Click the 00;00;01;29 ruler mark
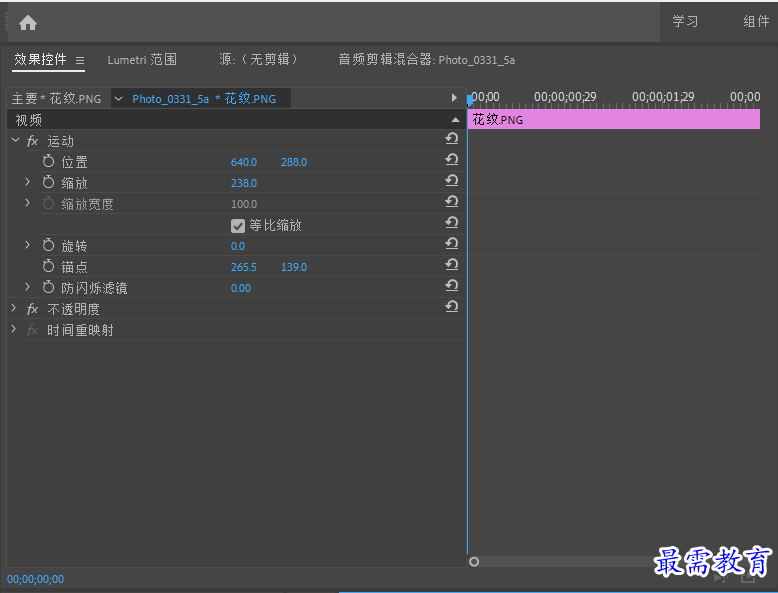Viewport: 778px width, 593px height. coord(663,97)
